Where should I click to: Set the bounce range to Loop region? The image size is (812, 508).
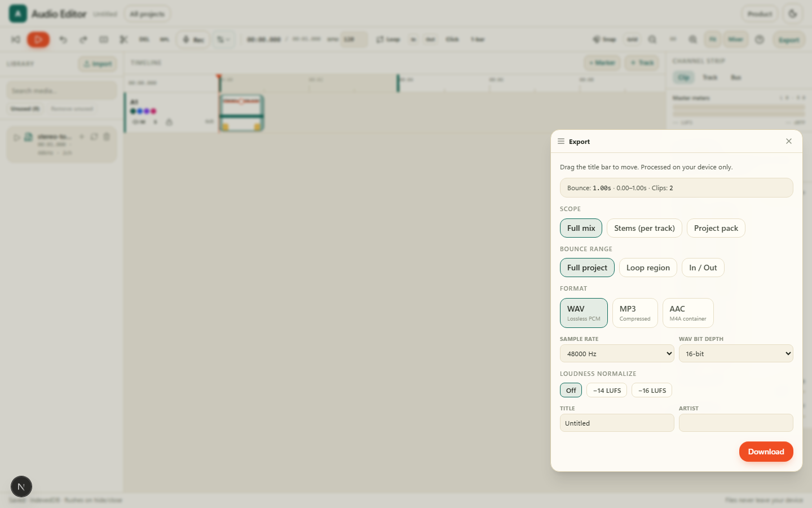tap(648, 268)
